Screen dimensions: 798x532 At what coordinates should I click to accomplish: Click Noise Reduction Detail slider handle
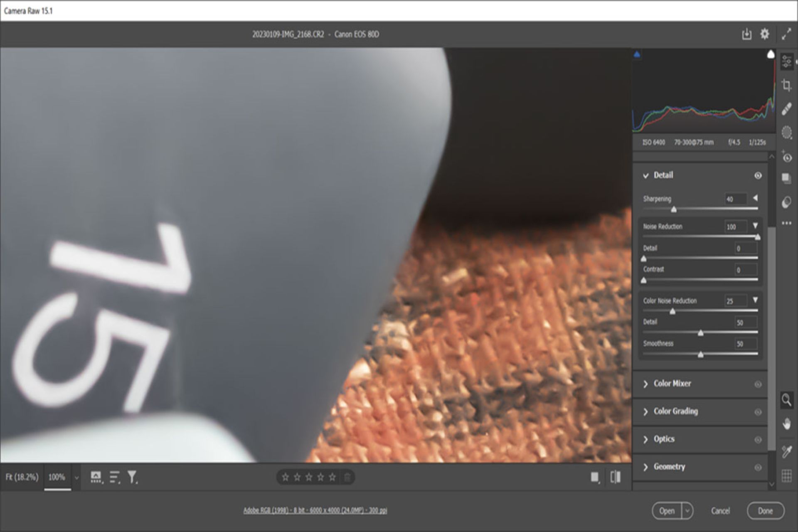(644, 259)
